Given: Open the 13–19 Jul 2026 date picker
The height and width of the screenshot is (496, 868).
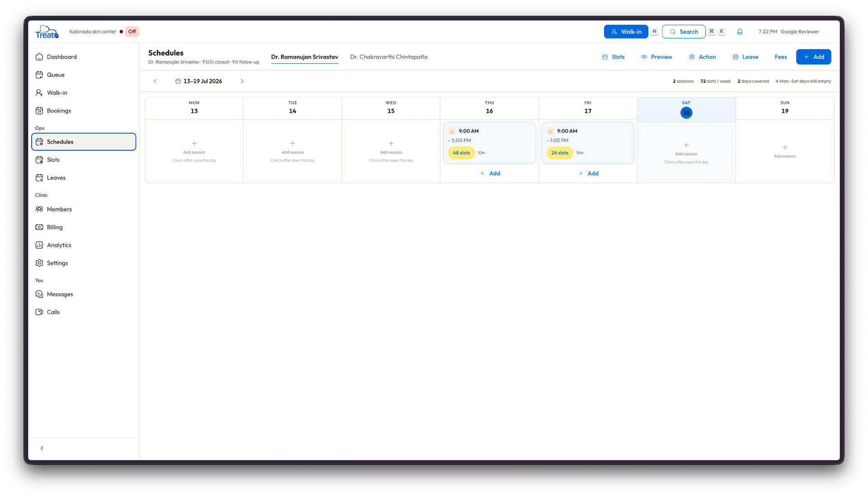Looking at the screenshot, I should (198, 81).
